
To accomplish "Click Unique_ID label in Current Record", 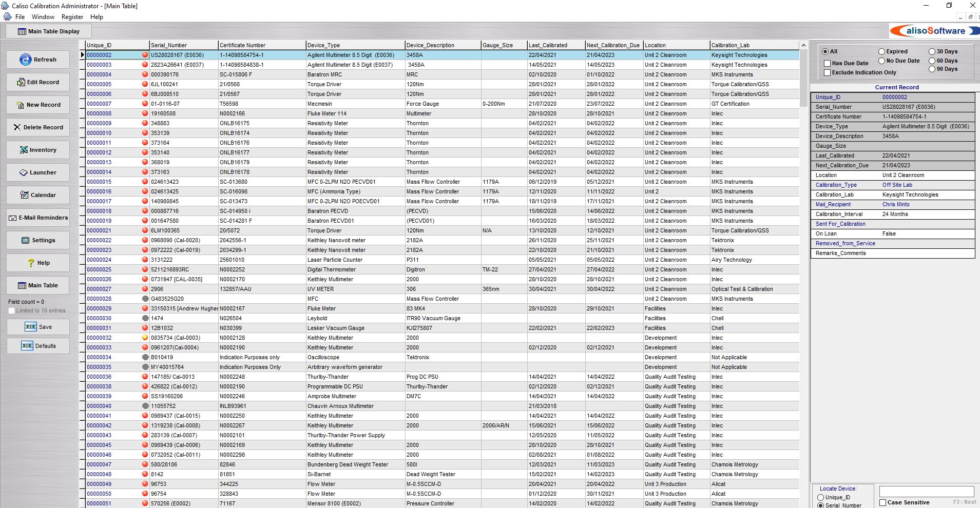I will coord(828,97).
